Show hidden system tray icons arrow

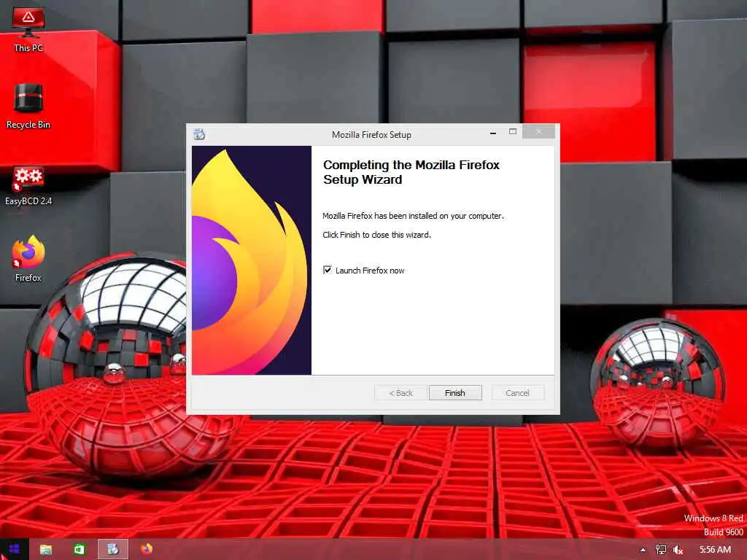(643, 550)
